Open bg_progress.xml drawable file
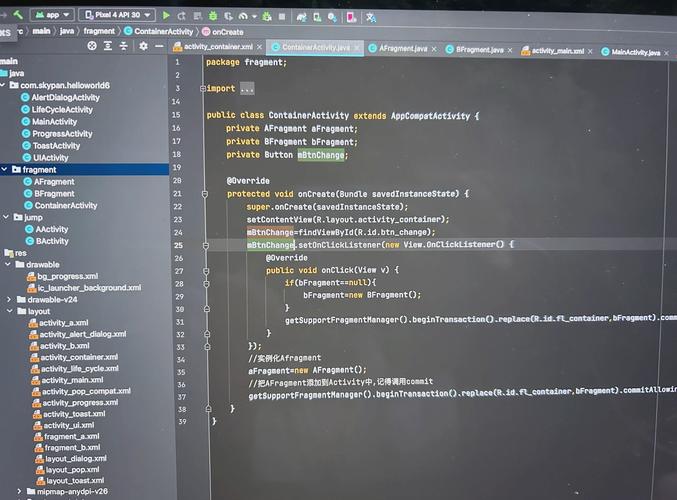Screen dimensions: 677x500 coord(63,276)
